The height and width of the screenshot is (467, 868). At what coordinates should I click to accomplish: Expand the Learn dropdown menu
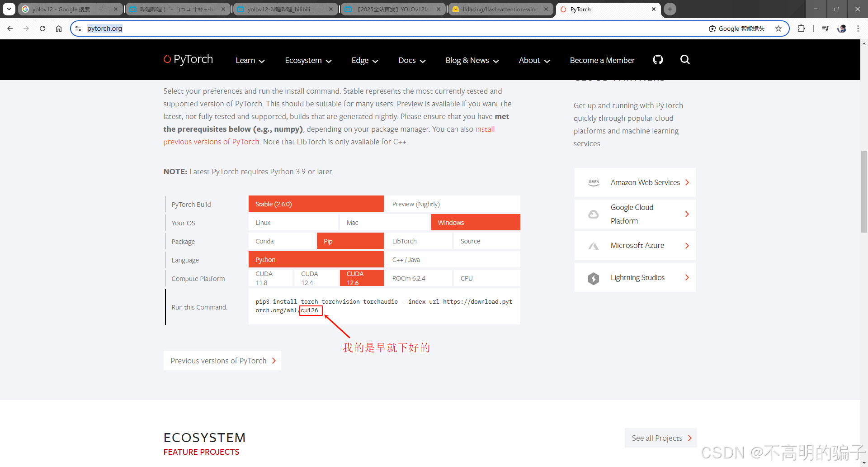(x=250, y=60)
